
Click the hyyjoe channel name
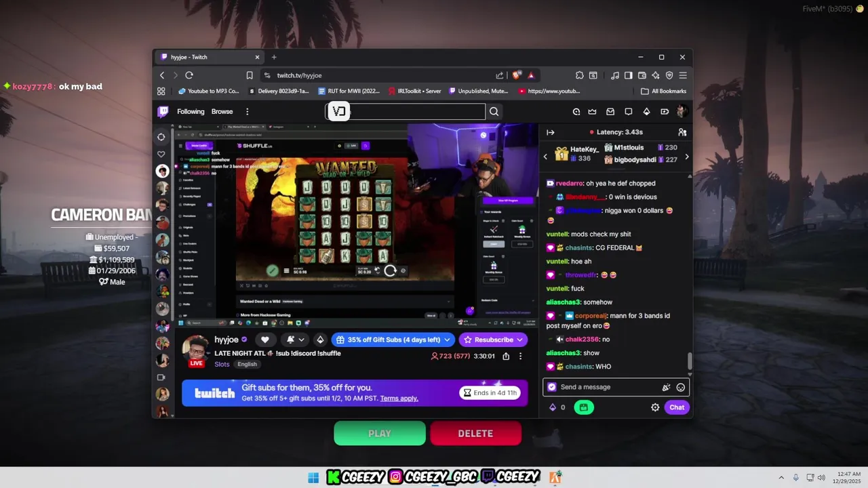tap(226, 340)
